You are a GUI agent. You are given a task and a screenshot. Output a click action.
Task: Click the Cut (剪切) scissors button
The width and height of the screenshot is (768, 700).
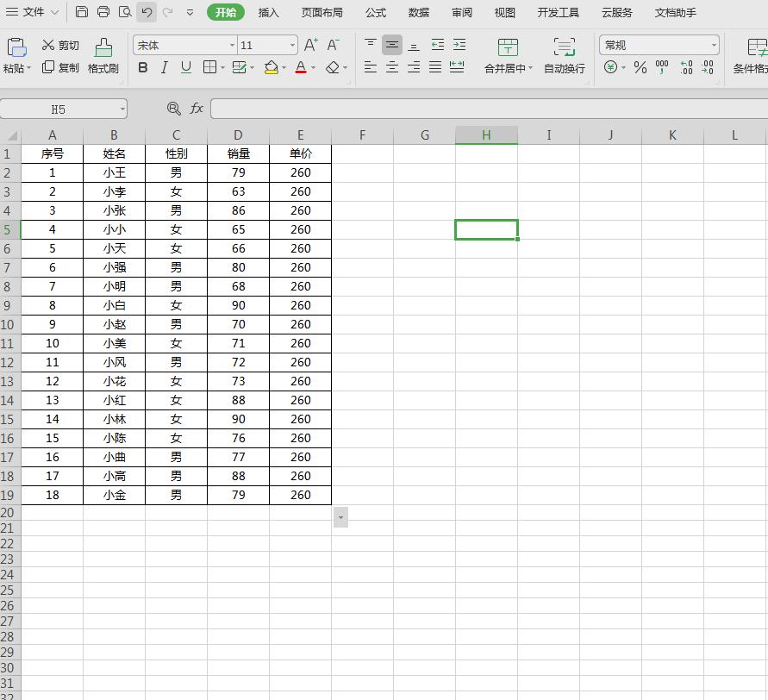[60, 45]
